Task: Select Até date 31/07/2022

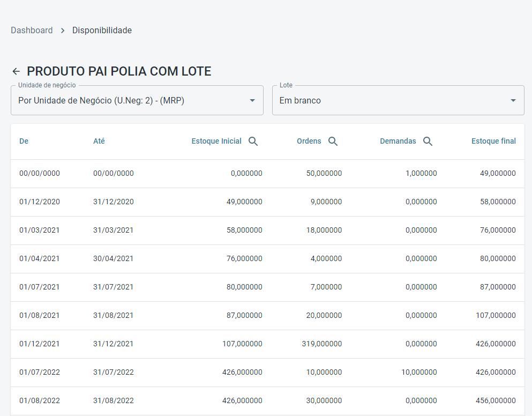Action: point(114,372)
